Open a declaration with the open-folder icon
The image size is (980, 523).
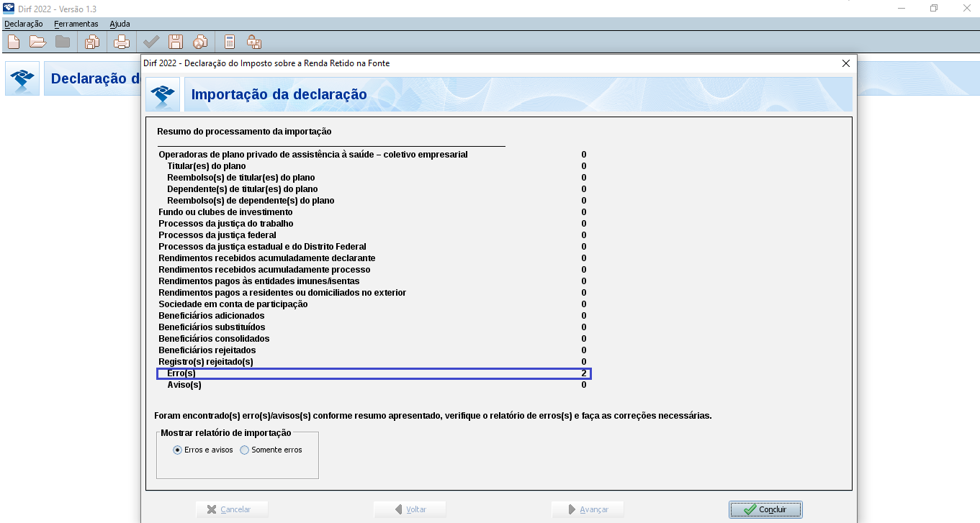coord(38,42)
